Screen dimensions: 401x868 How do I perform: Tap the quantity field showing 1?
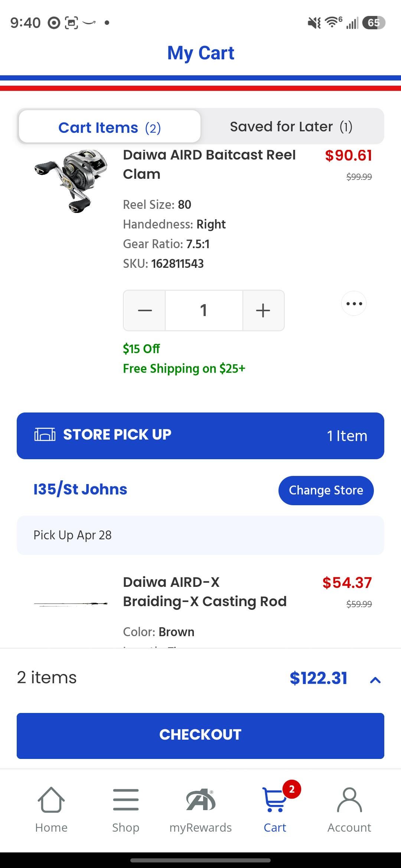(x=204, y=310)
